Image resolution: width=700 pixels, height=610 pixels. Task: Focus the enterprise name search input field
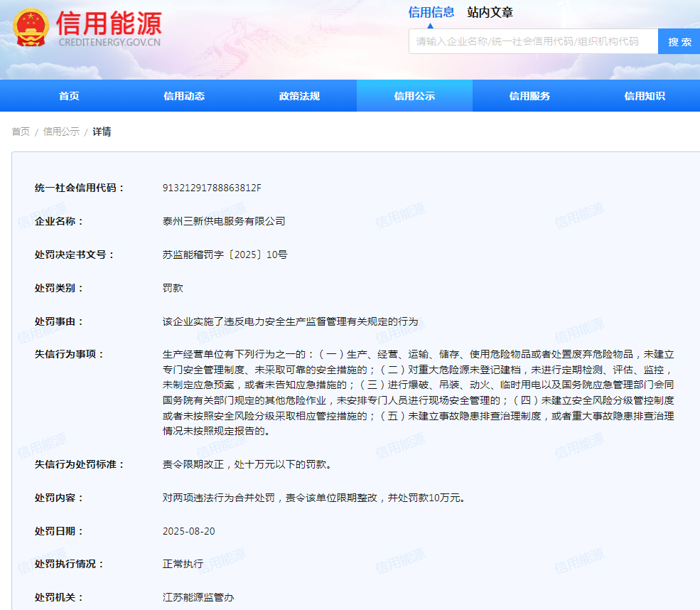click(533, 41)
